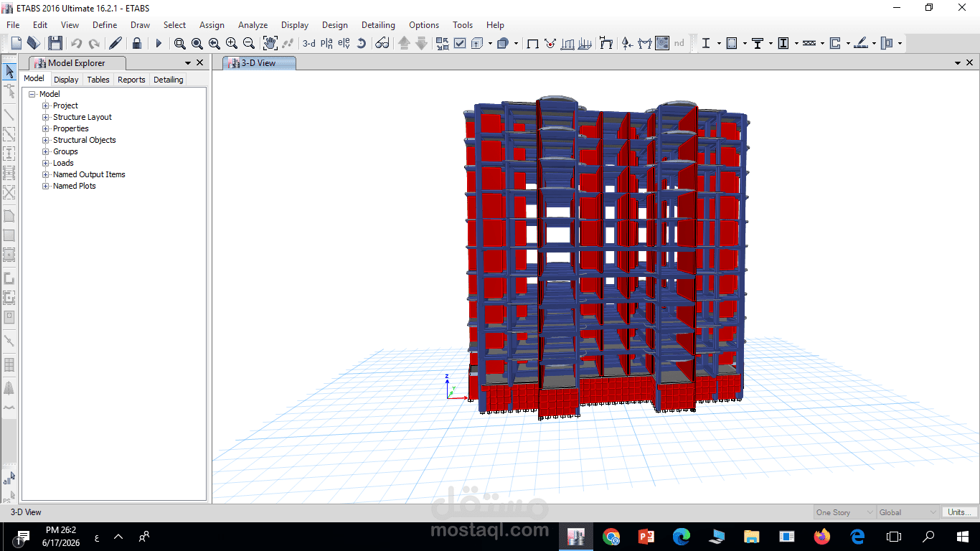Open the blue 3D object fill dropdown
Image resolution: width=980 pixels, height=551 pixels.
click(516, 44)
